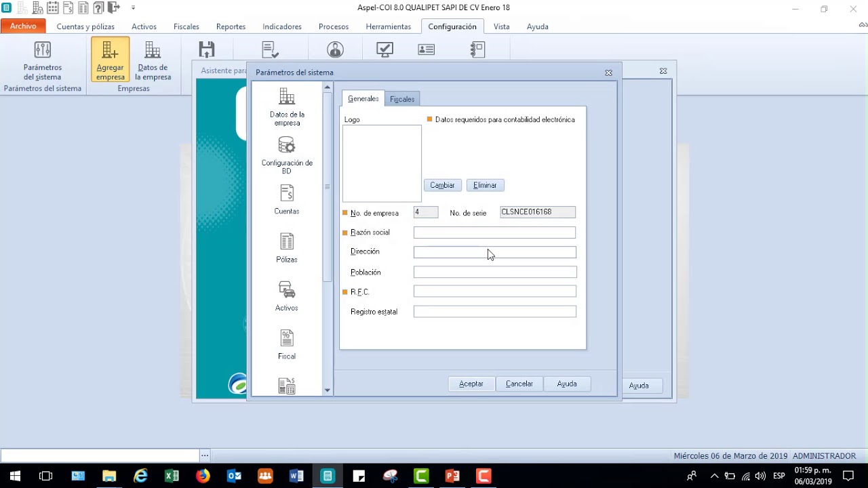The image size is (868, 488).
Task: Select Pólizas section in sidebar
Action: (x=287, y=248)
